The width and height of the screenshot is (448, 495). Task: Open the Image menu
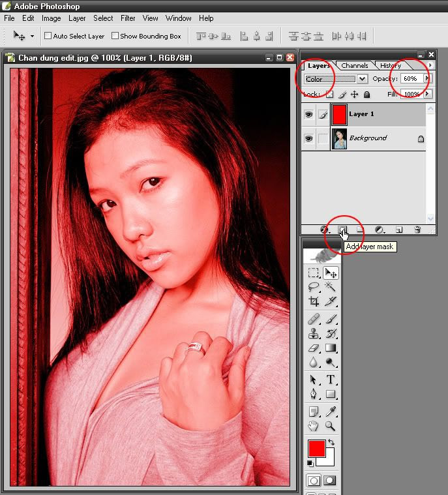[51, 18]
